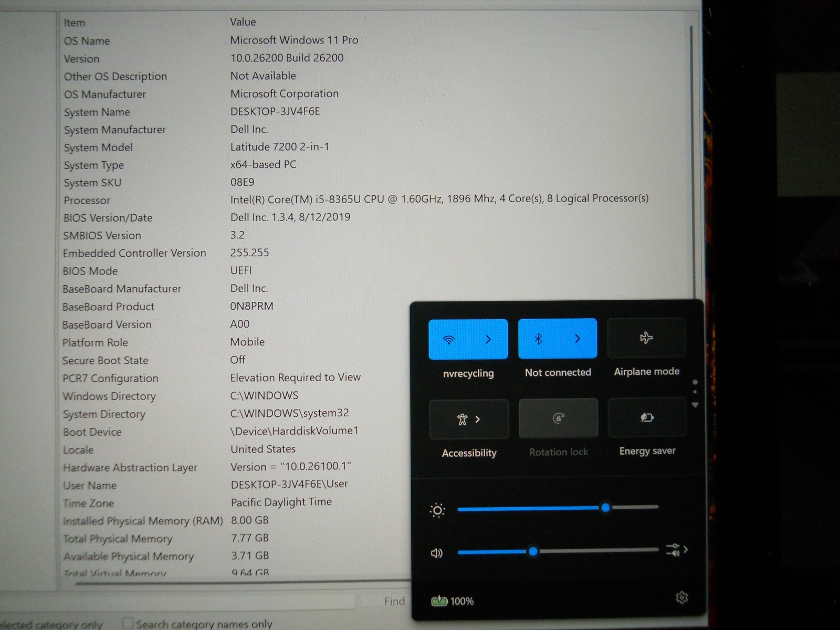The width and height of the screenshot is (840, 630).
Task: Toggle the Rotation lock tile
Action: click(x=558, y=418)
